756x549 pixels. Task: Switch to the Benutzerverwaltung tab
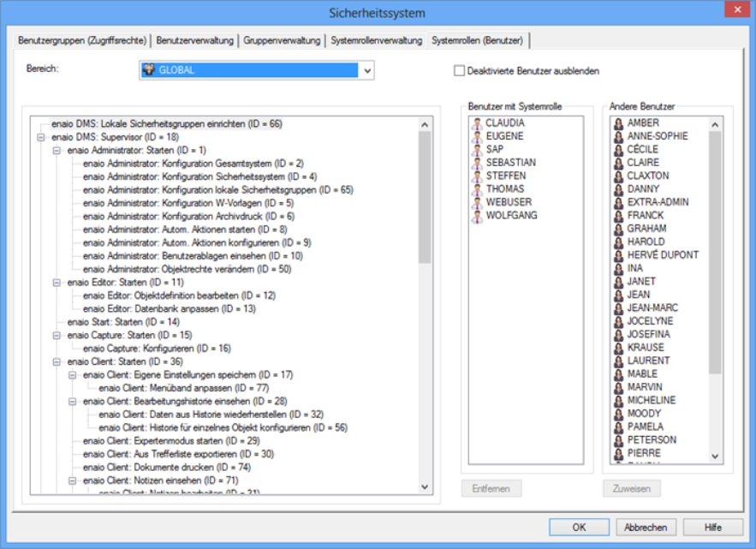[x=195, y=40]
